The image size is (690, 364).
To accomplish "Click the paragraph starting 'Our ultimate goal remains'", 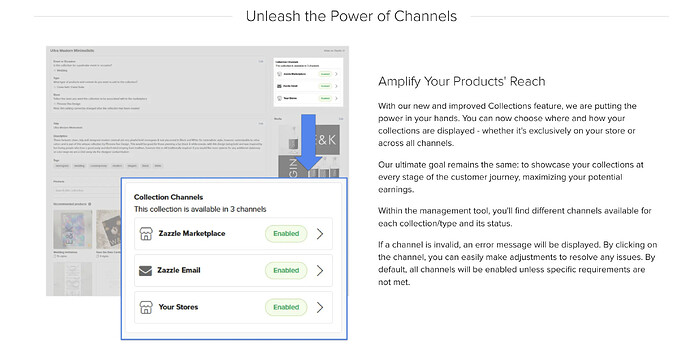I will 510,177.
